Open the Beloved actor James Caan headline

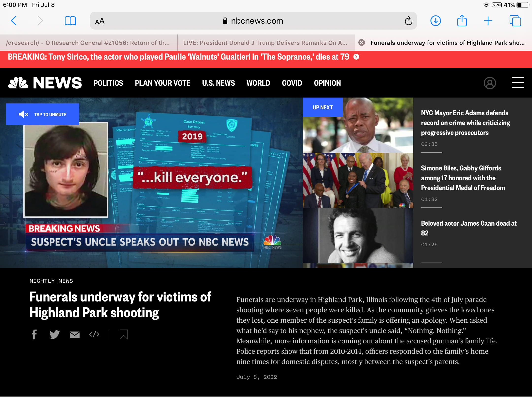pos(469,228)
